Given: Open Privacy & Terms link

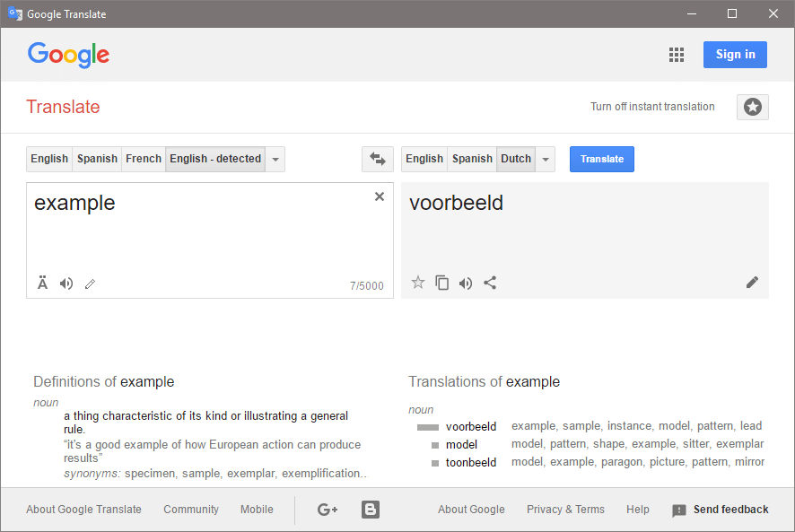Looking at the screenshot, I should [566, 510].
